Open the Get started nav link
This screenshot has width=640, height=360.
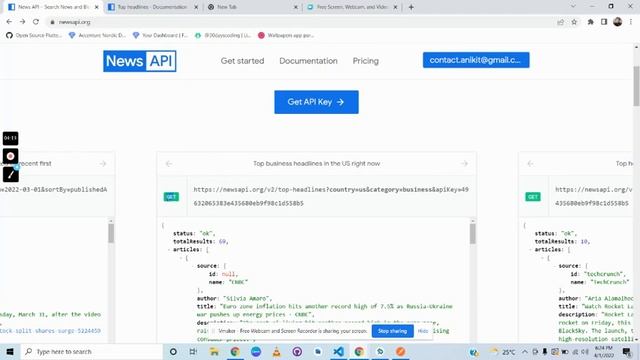(242, 61)
